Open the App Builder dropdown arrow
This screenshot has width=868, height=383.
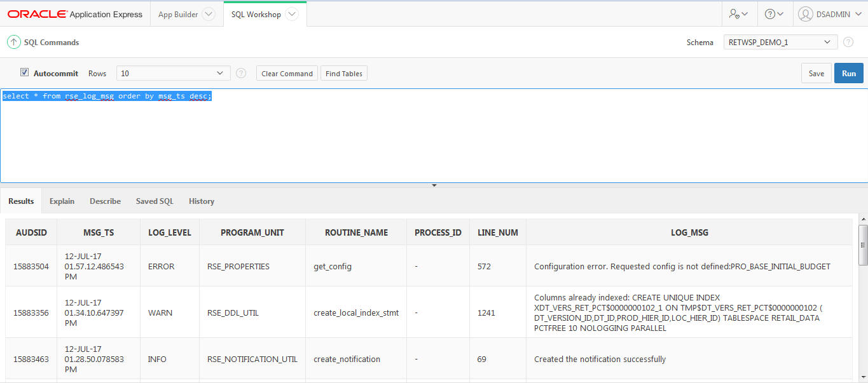click(208, 15)
